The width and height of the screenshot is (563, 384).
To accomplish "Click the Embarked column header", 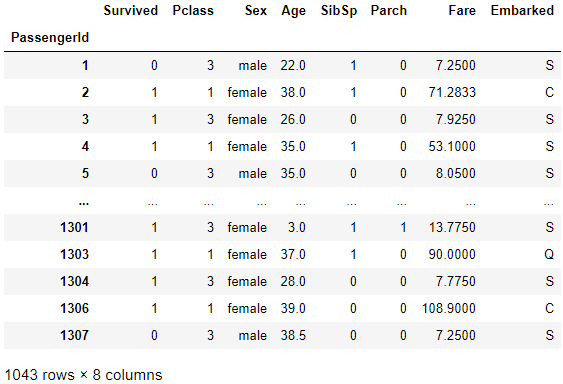I will coord(522,10).
